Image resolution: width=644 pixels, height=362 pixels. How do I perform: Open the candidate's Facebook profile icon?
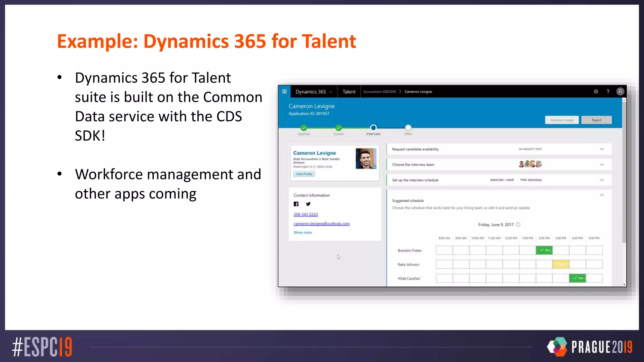point(296,204)
